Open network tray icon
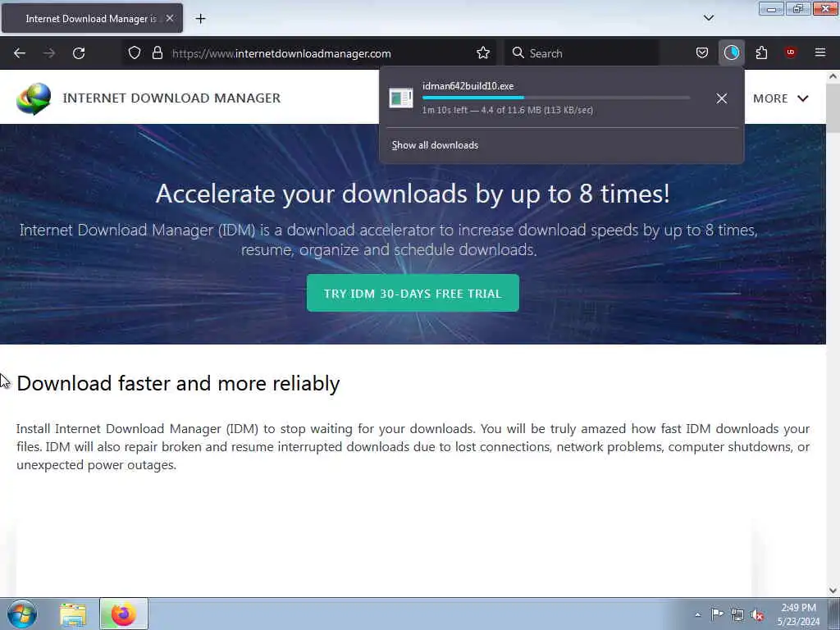840x630 pixels. [x=737, y=614]
